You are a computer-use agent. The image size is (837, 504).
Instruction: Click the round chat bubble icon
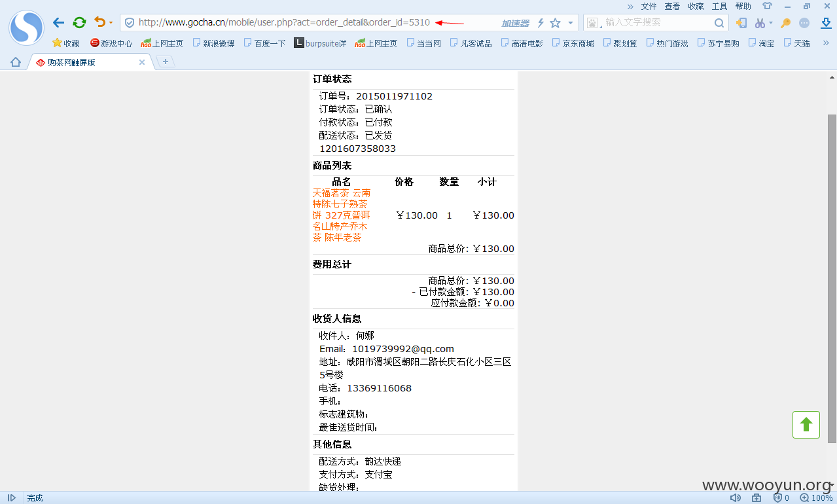tap(804, 23)
